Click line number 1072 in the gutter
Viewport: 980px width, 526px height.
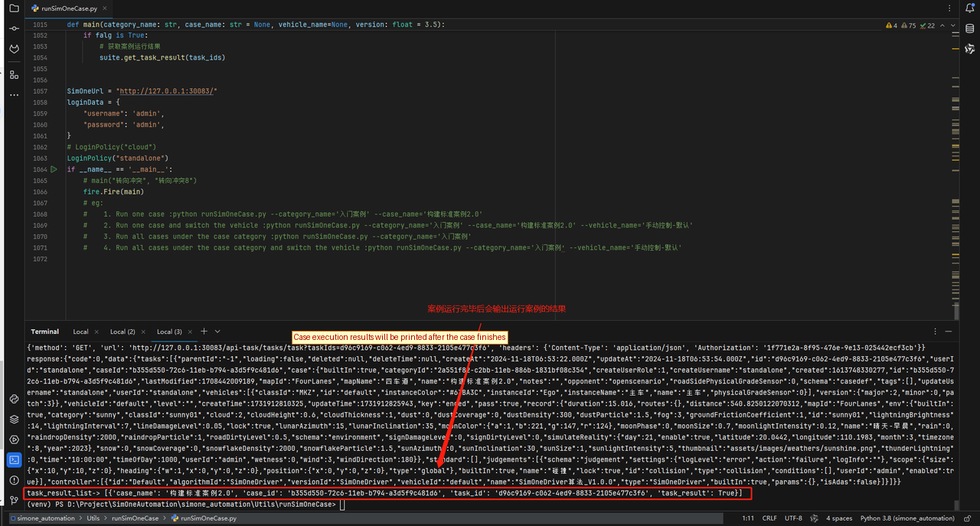pos(40,260)
